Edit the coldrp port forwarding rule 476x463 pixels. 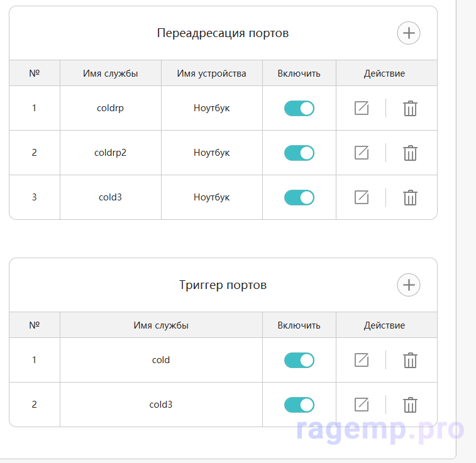point(362,108)
